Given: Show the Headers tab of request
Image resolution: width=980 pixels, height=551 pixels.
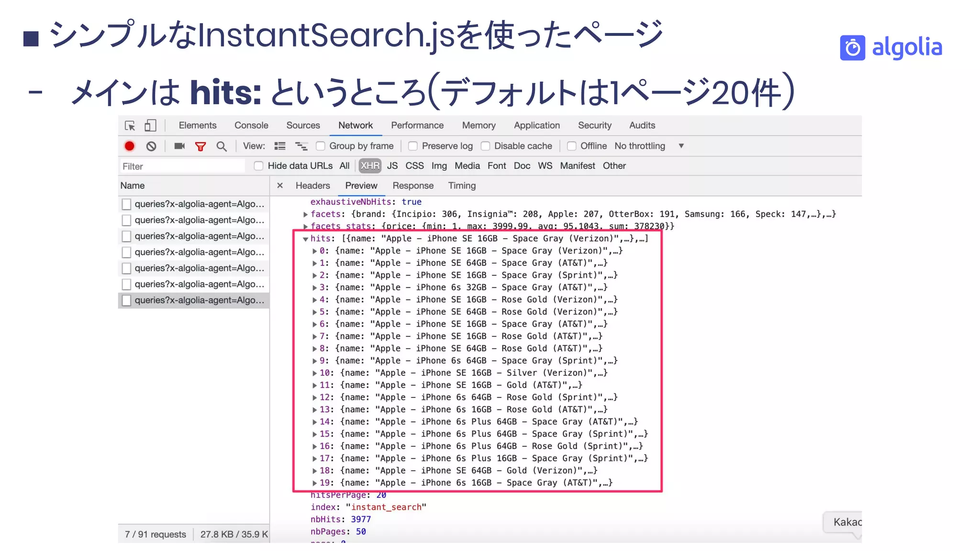Looking at the screenshot, I should (x=312, y=186).
